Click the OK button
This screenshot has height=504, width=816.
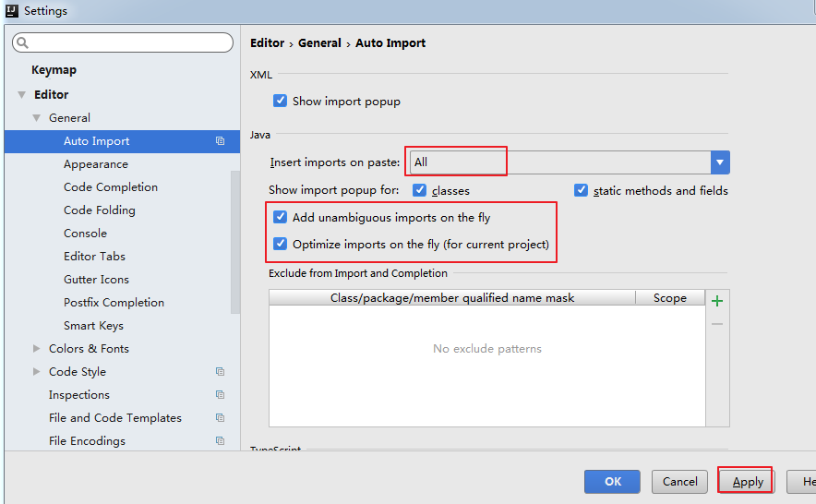(x=612, y=482)
